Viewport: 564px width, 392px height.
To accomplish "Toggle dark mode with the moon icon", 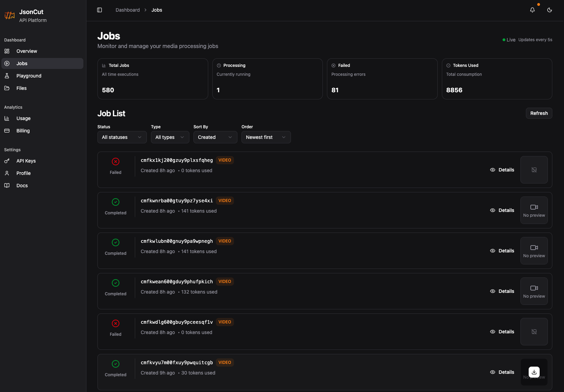I will point(550,10).
